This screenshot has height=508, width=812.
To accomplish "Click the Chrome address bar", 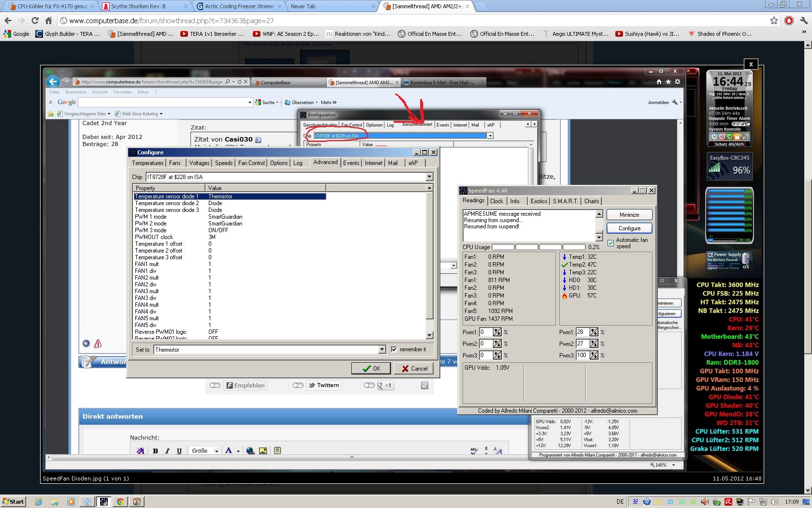I will tap(413, 21).
